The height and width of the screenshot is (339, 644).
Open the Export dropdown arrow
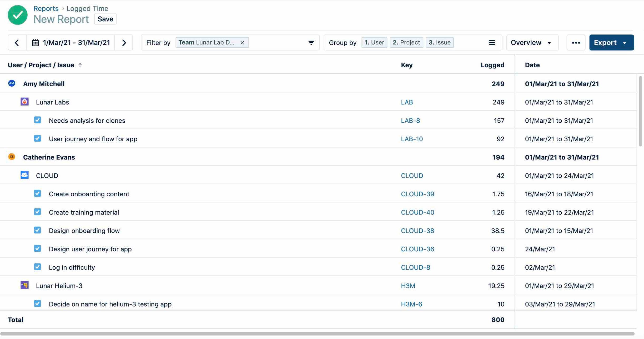pos(626,42)
